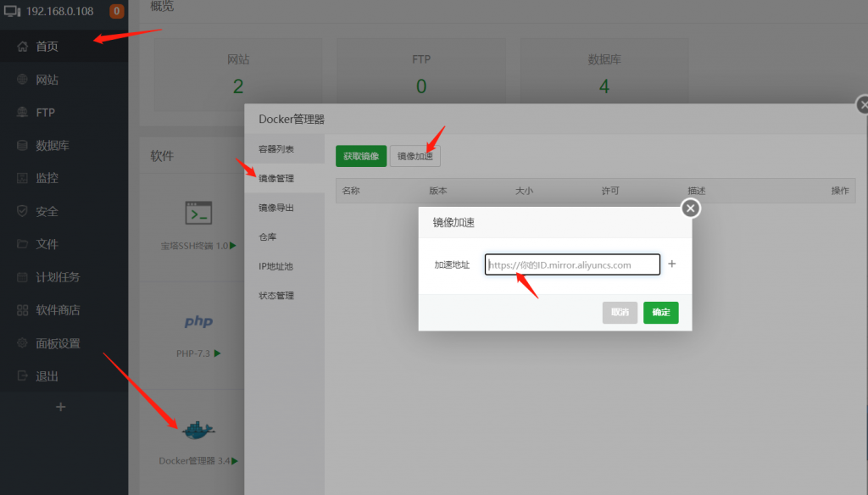Click the globe icon beside 网站
The height and width of the screenshot is (495, 868).
(x=22, y=79)
